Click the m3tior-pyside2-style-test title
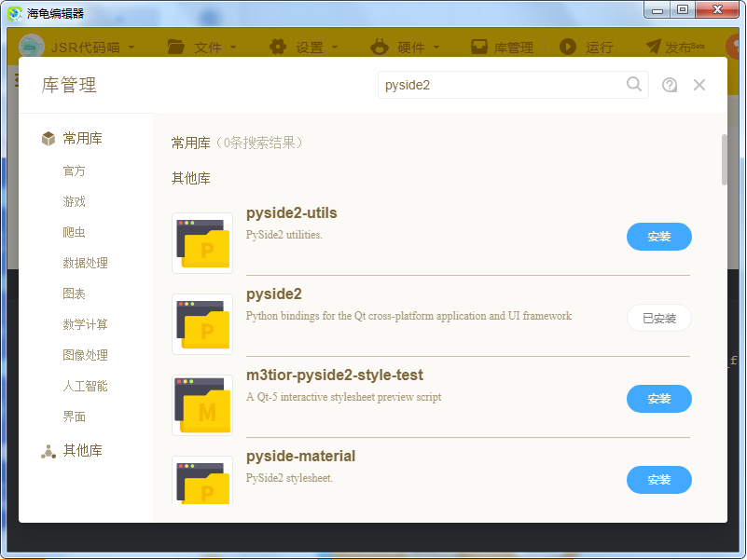The width and height of the screenshot is (747, 560). click(335, 375)
